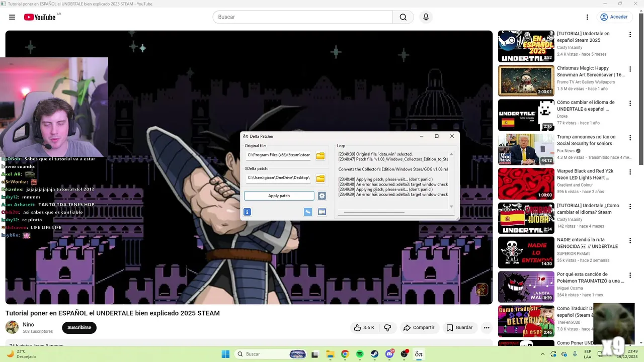Dislike the video with thumbs-down icon
The height and width of the screenshot is (362, 644).
click(x=387, y=328)
